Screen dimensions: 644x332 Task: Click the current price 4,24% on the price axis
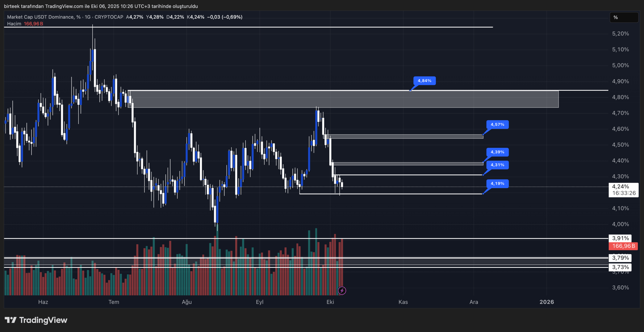[x=620, y=187]
